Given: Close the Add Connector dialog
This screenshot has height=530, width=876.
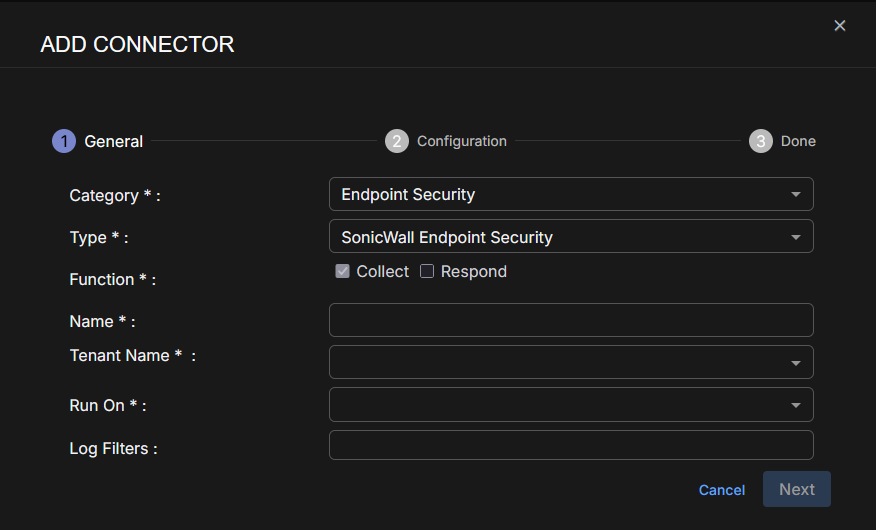Looking at the screenshot, I should tap(840, 25).
